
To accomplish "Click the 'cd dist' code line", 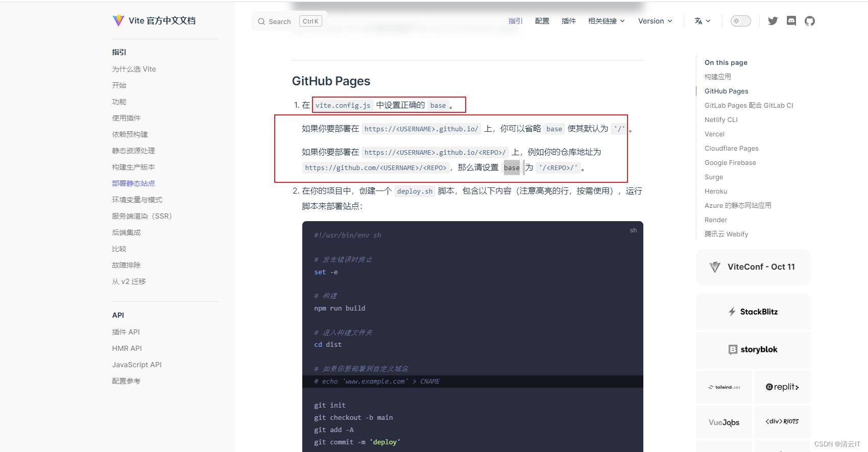I will 328,344.
